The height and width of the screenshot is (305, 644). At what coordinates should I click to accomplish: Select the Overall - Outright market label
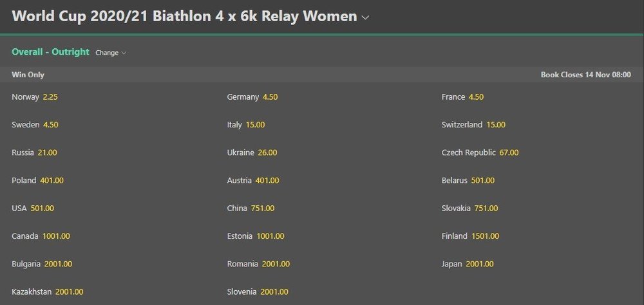(50, 52)
